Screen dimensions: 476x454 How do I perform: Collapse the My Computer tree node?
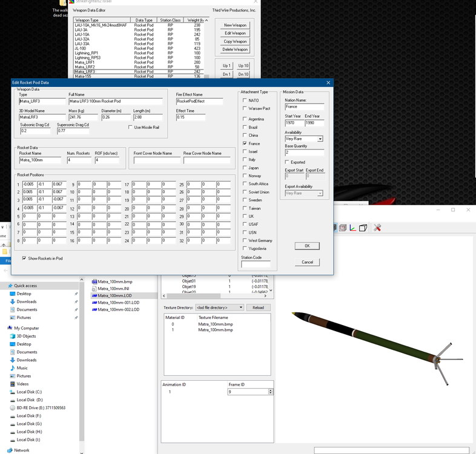(x=3, y=328)
